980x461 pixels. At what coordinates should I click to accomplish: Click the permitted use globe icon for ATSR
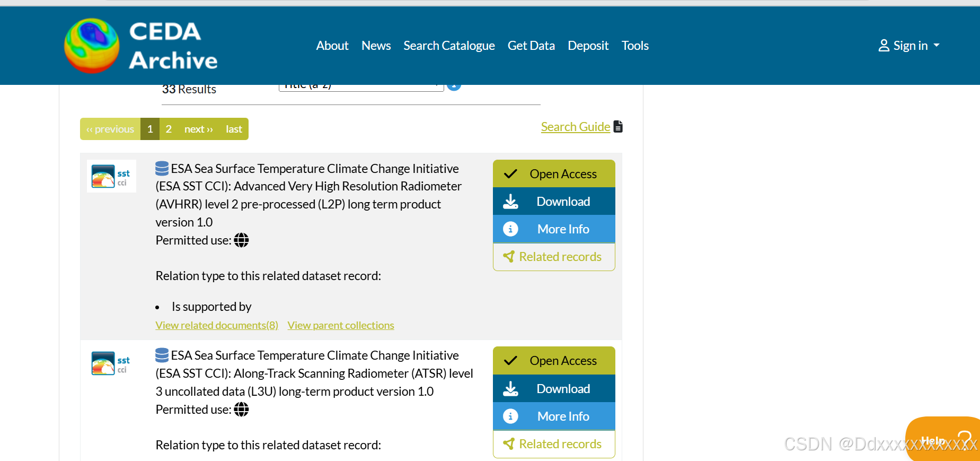(241, 410)
